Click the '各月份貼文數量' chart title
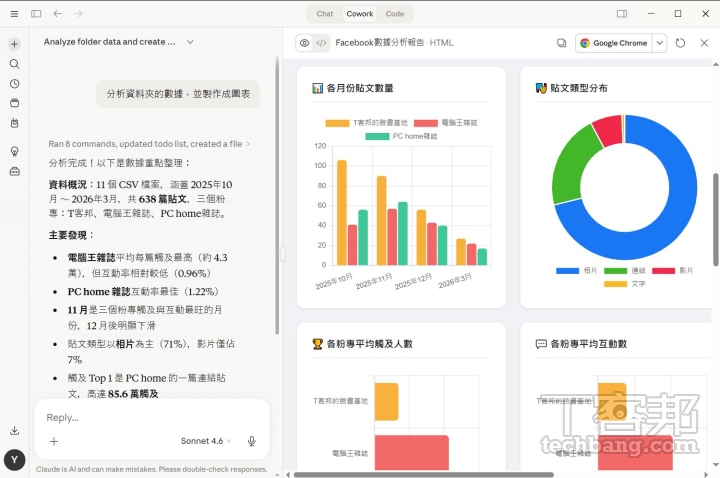The width and height of the screenshot is (720, 478). (x=360, y=88)
